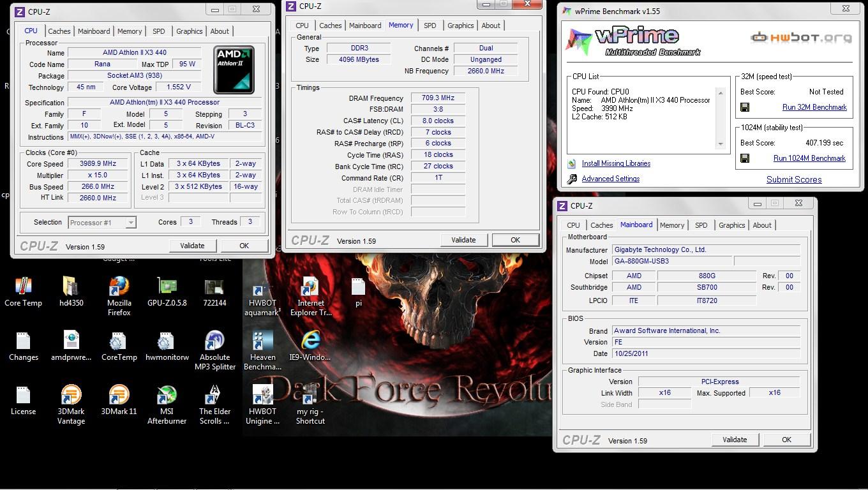Click the Advanced Settings wrench icon
Viewport: 868px width, 490px height.
pos(571,179)
